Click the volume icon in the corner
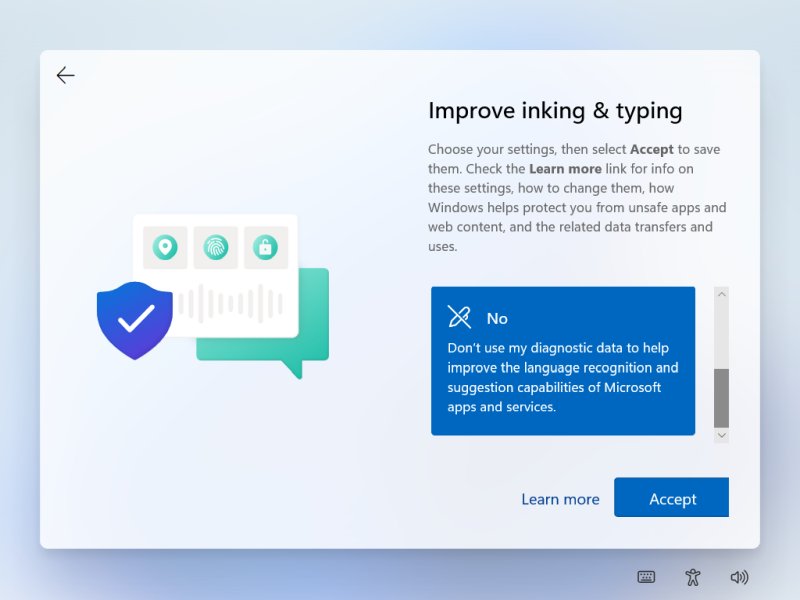The width and height of the screenshot is (800, 600). point(739,577)
